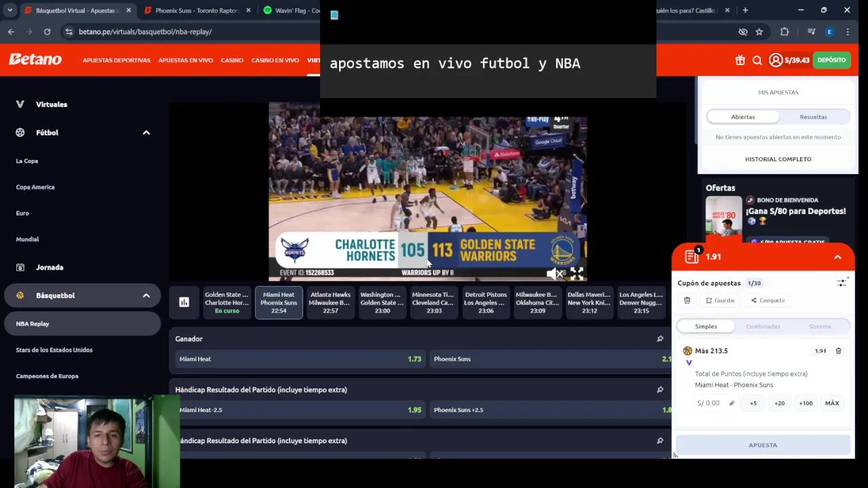Switch to the Wavin' Flag Spotify tab

292,10
